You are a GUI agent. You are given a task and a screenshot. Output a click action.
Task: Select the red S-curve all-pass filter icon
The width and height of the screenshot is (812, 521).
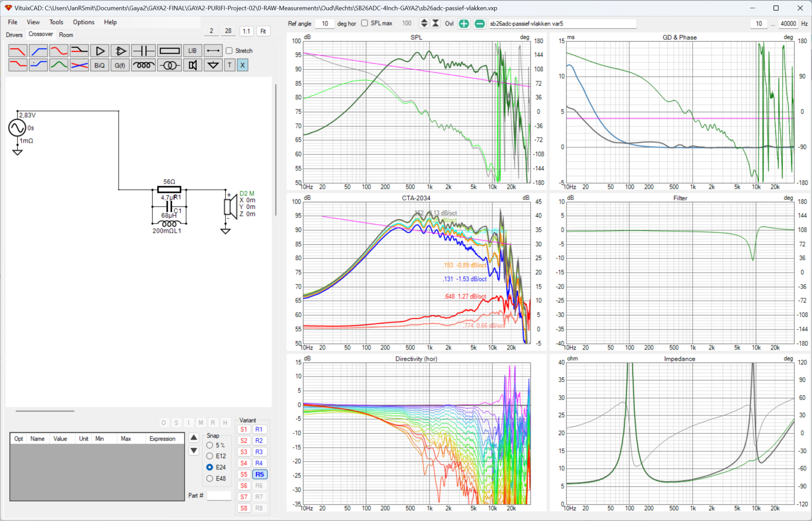coord(59,51)
